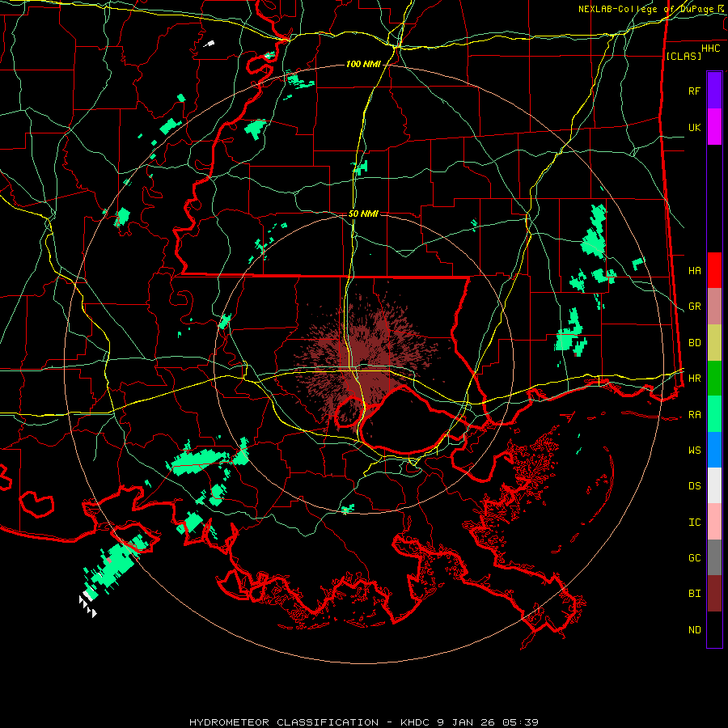Viewport: 728px width, 728px height.
Task: Click the 'HYDROMETEOR CLASSIFICATION' title text
Action: click(x=284, y=722)
